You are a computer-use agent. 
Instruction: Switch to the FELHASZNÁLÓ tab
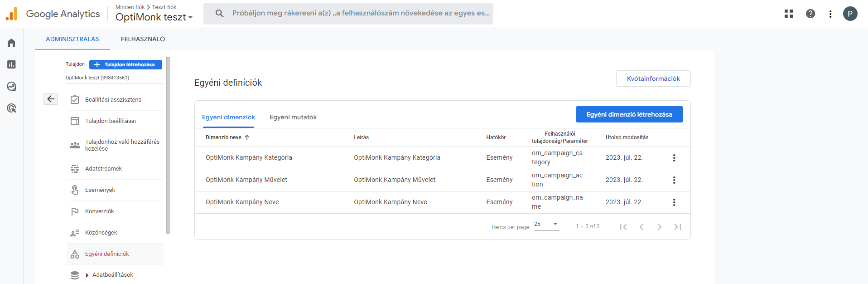(x=143, y=39)
